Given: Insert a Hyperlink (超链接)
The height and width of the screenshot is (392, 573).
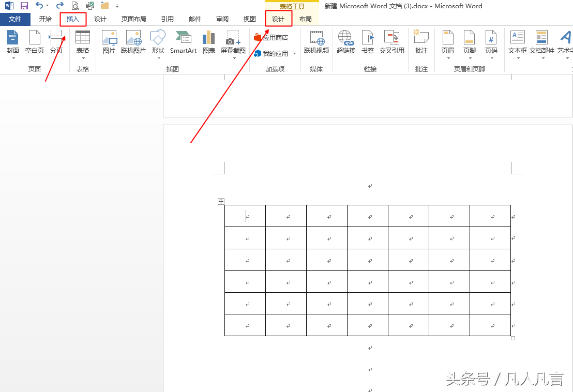Looking at the screenshot, I should (345, 42).
